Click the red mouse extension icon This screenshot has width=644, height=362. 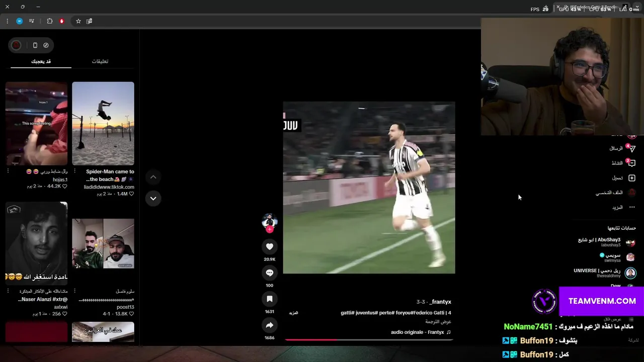(x=62, y=21)
